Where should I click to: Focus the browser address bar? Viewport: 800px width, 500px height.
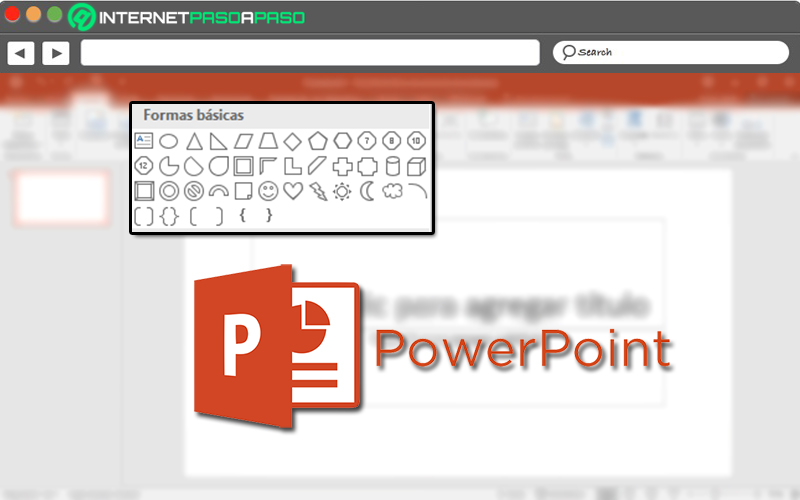(310, 53)
